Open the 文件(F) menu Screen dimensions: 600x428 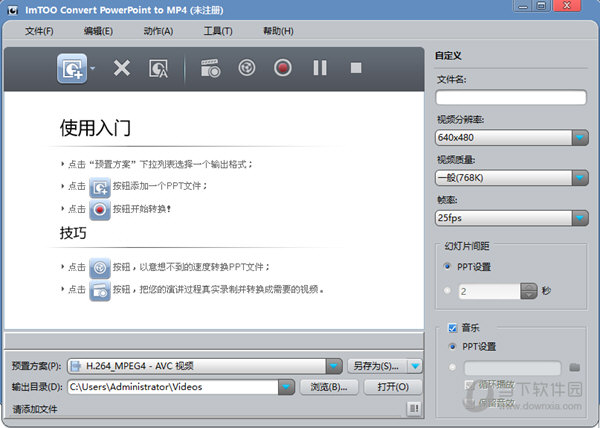point(39,31)
